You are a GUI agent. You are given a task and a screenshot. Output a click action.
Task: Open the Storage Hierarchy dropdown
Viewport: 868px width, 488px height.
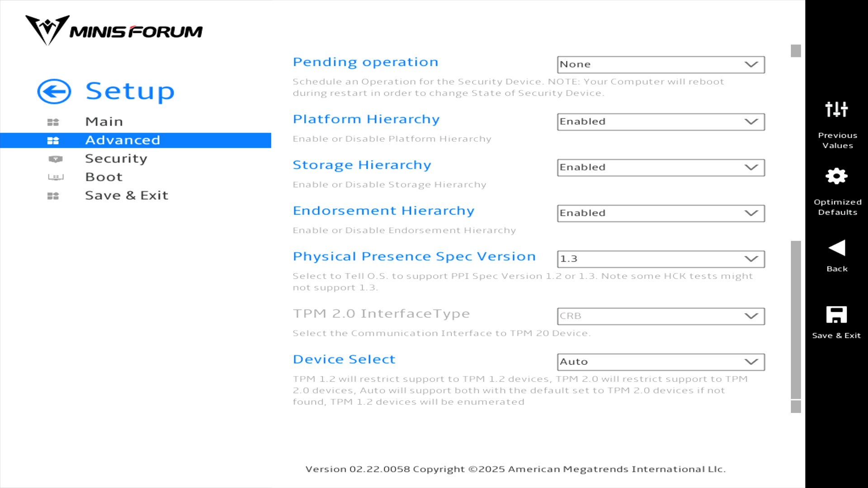point(660,168)
